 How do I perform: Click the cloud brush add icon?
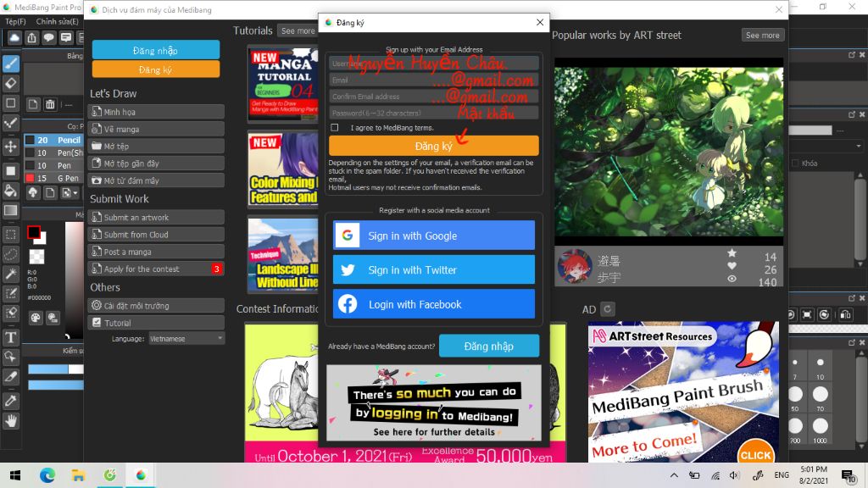pos(33,192)
